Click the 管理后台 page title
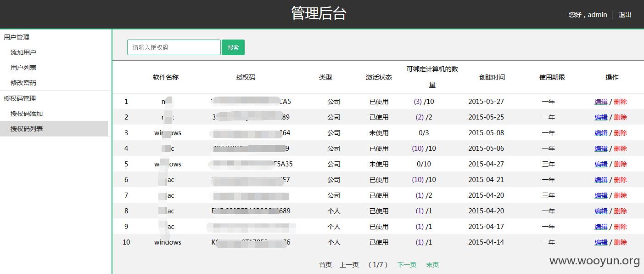The image size is (644, 274). coord(319,13)
